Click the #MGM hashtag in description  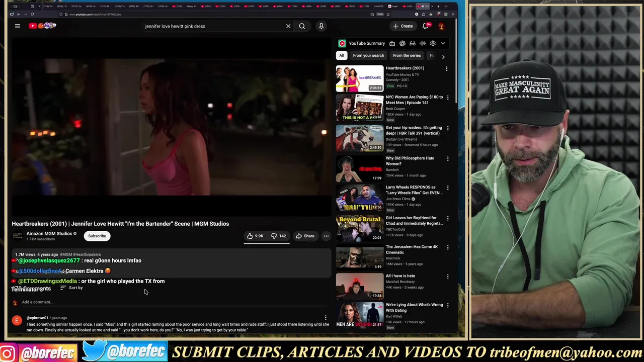(66, 254)
